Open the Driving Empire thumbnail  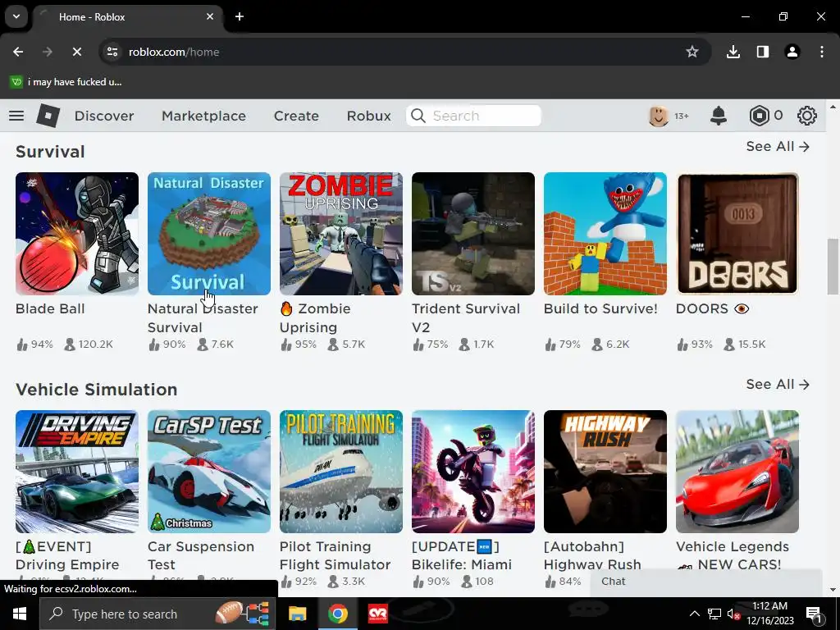[x=77, y=472]
